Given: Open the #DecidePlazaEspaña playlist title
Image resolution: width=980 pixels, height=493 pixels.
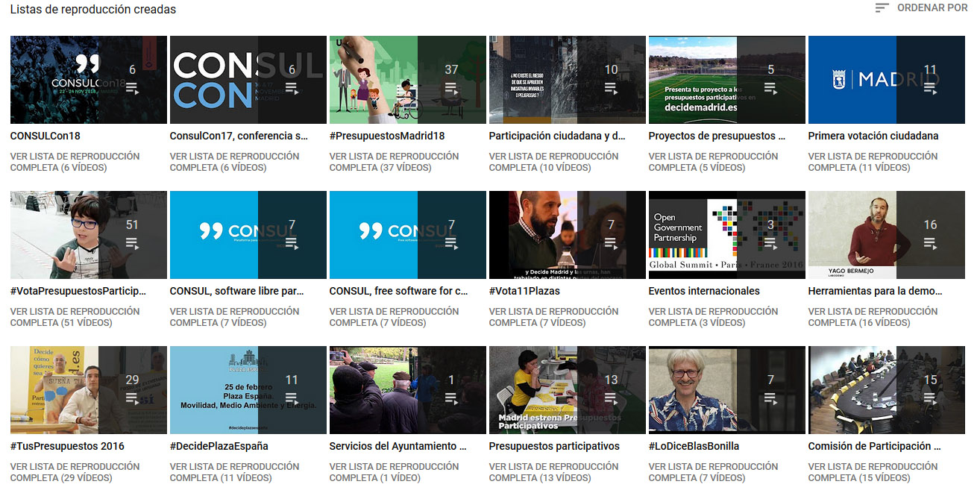Looking at the screenshot, I should click(x=219, y=446).
